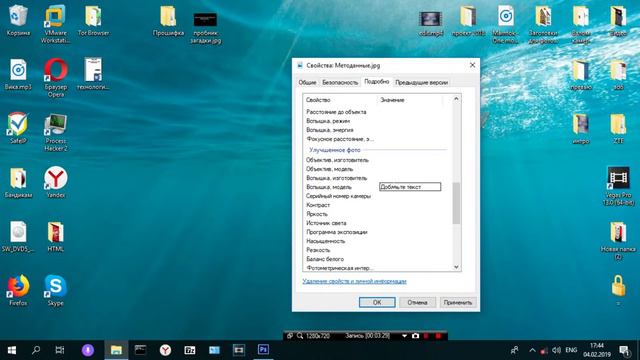640x360 pixels.
Task: Select the пробник загадки.jpg file
Action: 205,27
